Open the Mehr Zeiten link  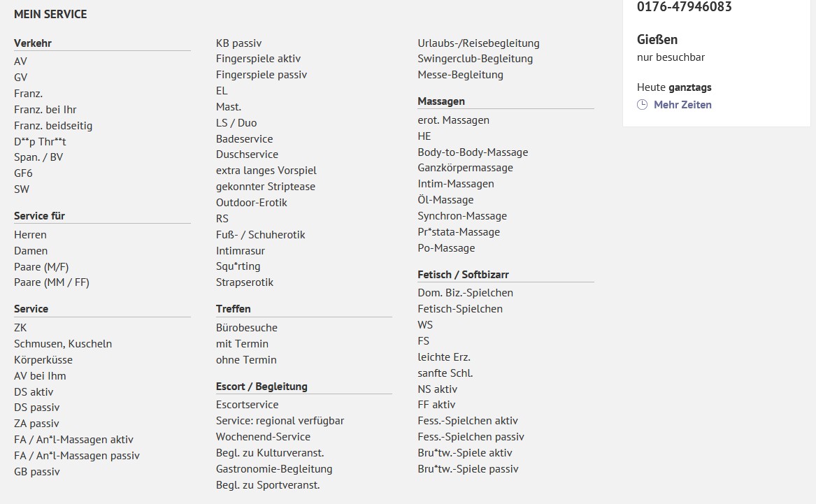click(682, 105)
